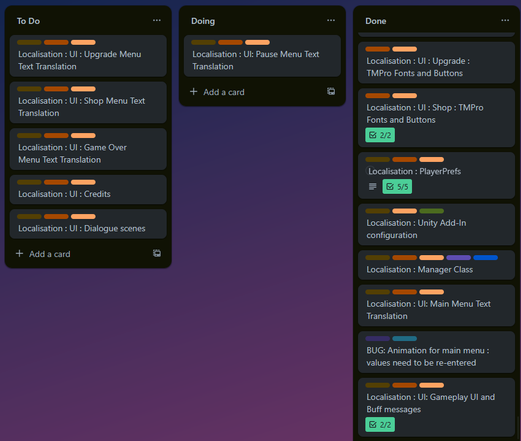Open Upgrade Menu Text Translation card
Screen dimensions: 521x441
point(88,56)
